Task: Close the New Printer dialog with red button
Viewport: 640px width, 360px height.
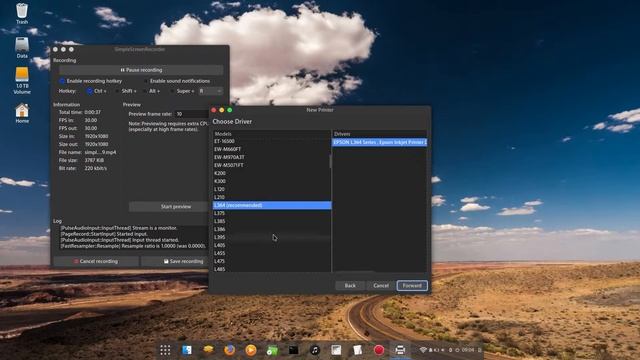Action: [214, 110]
